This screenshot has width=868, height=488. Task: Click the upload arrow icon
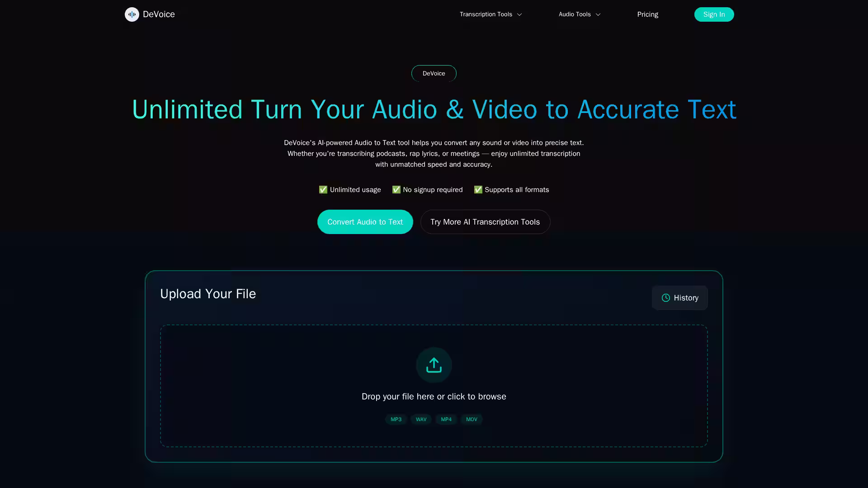pyautogui.click(x=434, y=365)
